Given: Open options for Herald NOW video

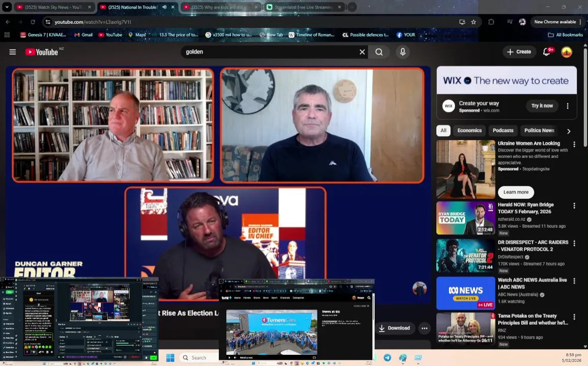Looking at the screenshot, I should tap(574, 206).
